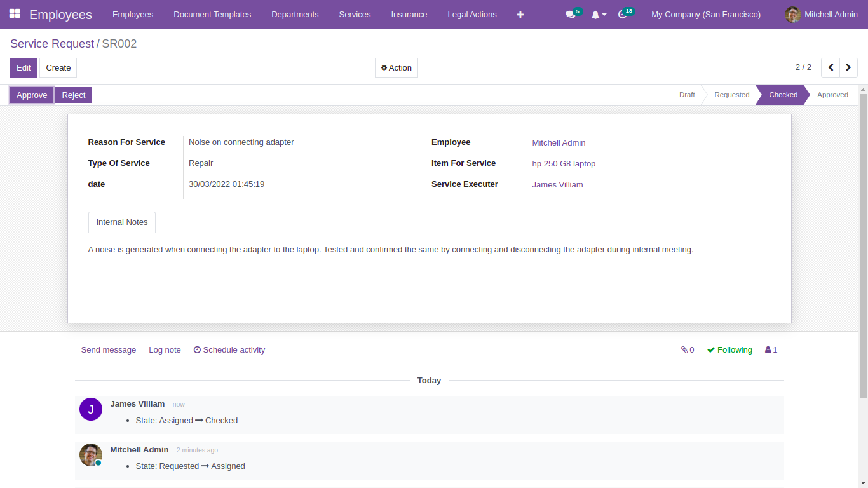The width and height of the screenshot is (868, 488).
Task: Open the Action dropdown menu
Action: [396, 67]
